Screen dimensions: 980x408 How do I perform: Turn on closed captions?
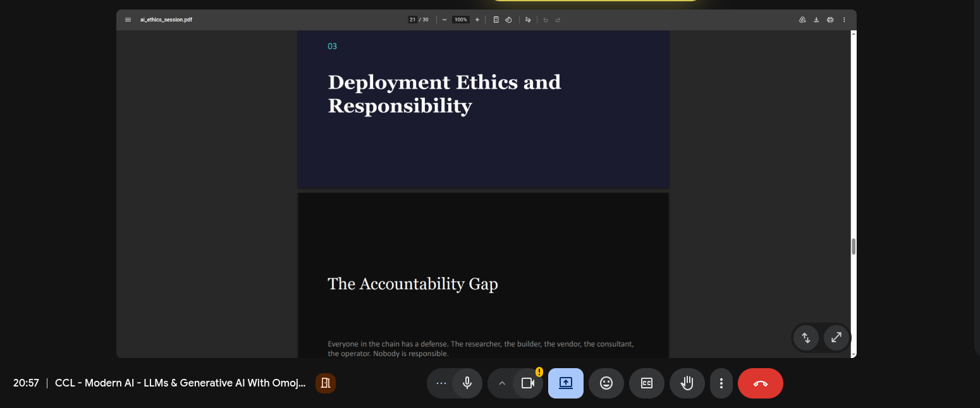tap(647, 383)
